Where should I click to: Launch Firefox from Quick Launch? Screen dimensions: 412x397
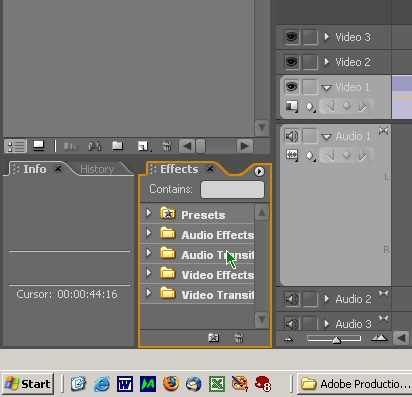171,384
